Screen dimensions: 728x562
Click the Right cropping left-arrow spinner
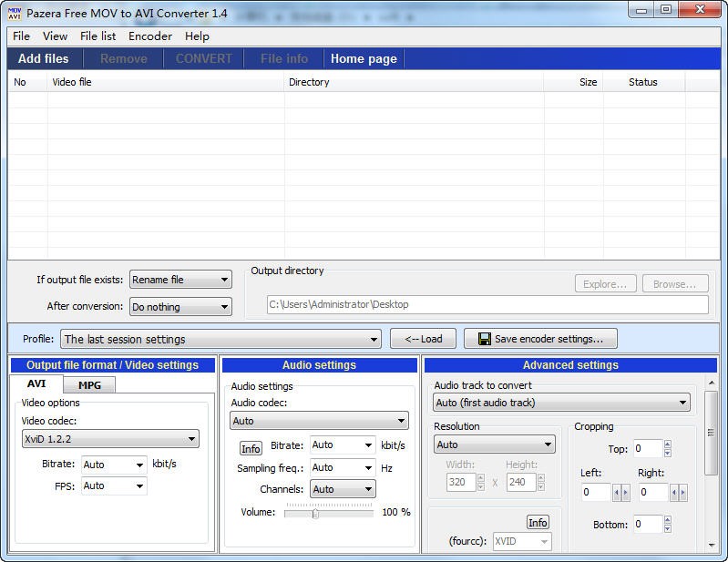[x=674, y=493]
